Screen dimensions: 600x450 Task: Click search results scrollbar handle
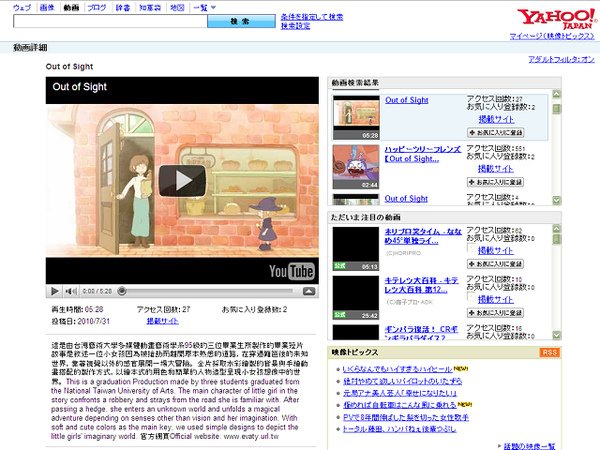[557, 109]
